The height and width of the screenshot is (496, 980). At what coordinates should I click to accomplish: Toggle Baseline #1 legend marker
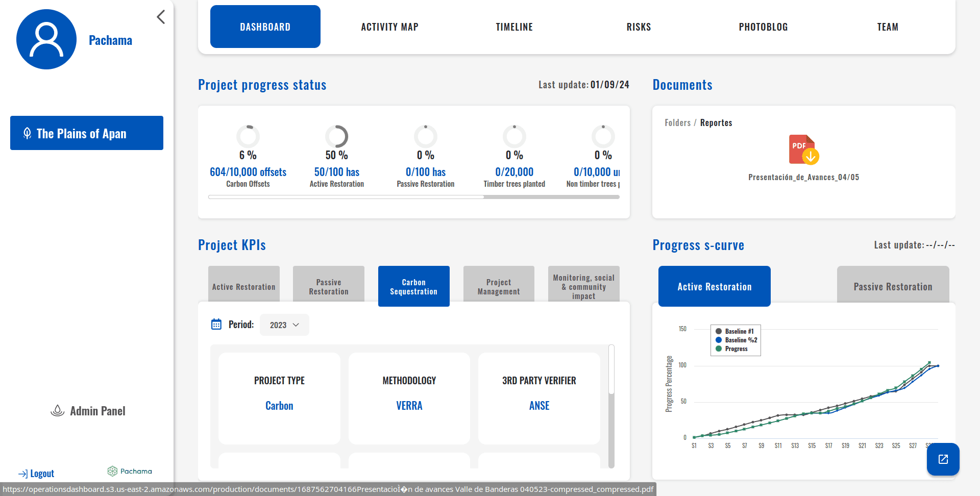click(719, 331)
